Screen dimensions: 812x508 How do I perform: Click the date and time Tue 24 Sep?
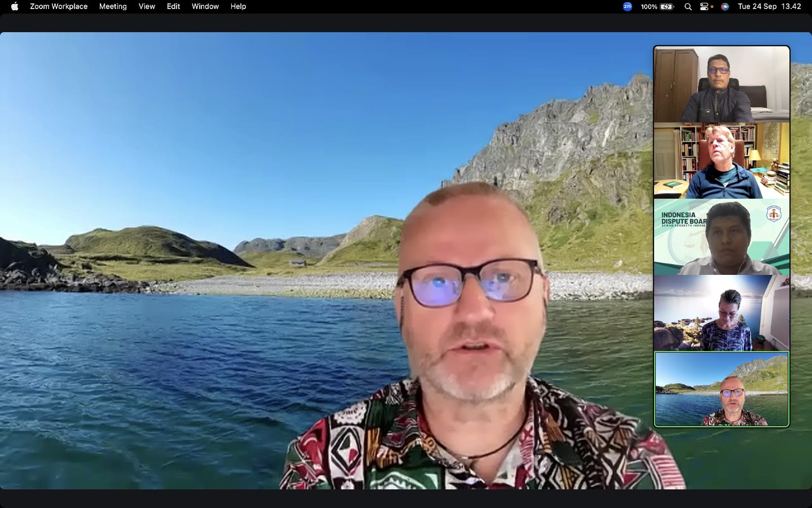tap(769, 7)
